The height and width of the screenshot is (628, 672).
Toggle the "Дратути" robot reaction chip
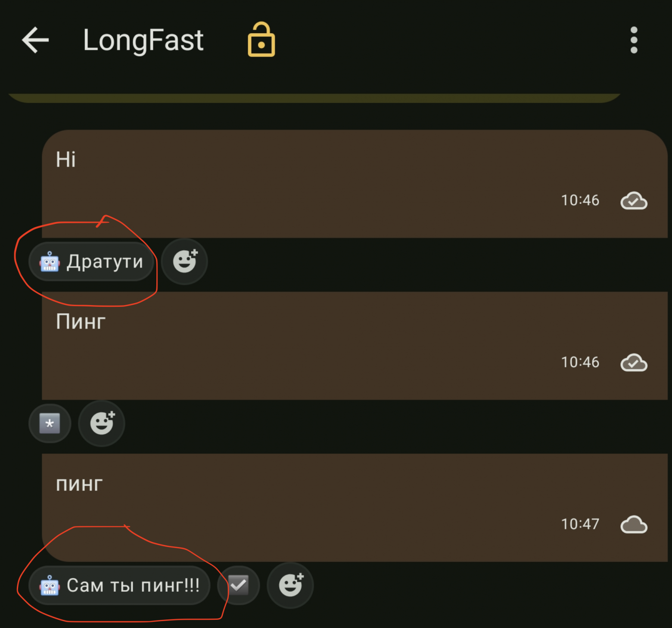point(91,262)
